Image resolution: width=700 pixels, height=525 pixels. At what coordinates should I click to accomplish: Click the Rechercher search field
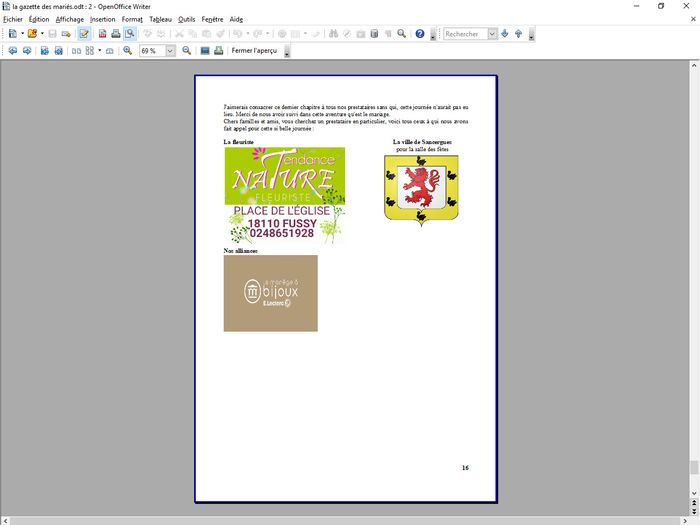point(465,34)
